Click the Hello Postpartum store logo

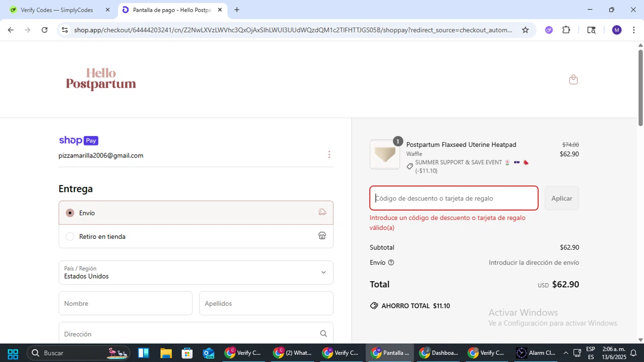click(101, 79)
